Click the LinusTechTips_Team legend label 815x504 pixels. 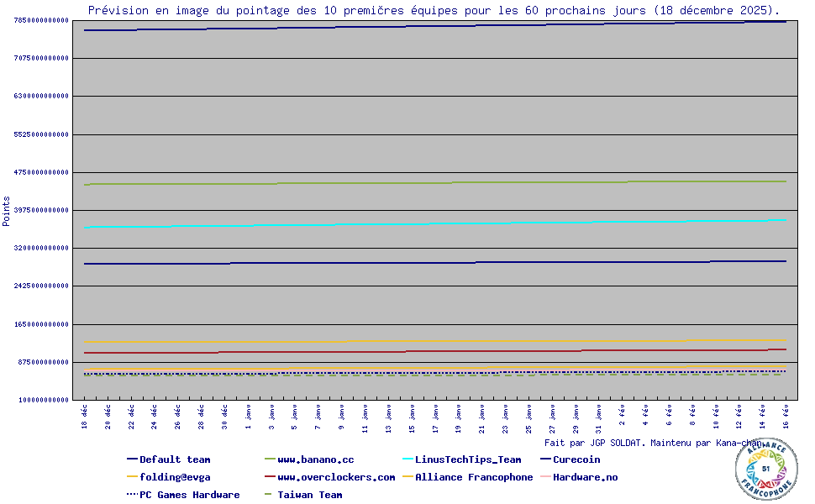[467, 459]
